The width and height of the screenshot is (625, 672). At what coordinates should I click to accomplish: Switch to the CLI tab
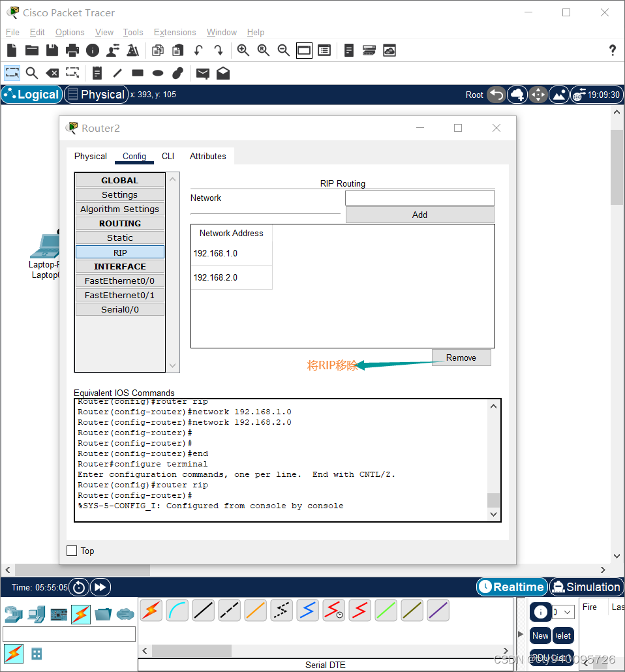tap(168, 156)
